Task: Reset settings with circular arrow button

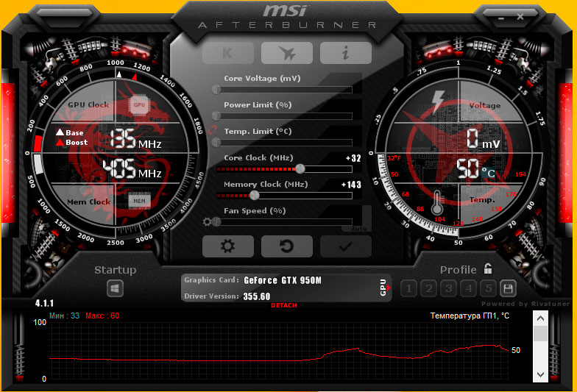Action: point(287,246)
